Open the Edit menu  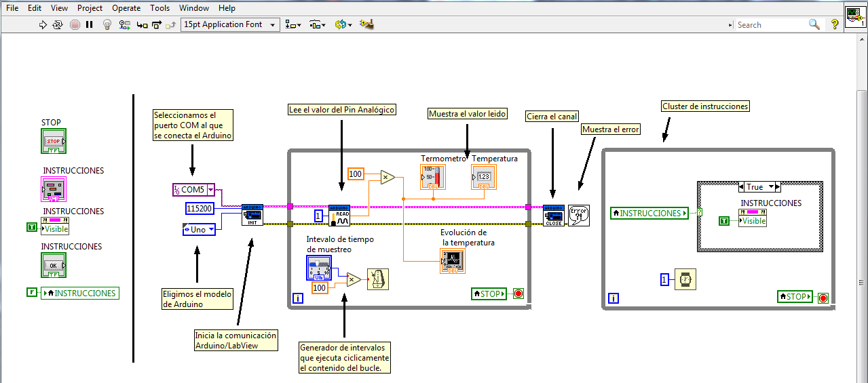35,8
